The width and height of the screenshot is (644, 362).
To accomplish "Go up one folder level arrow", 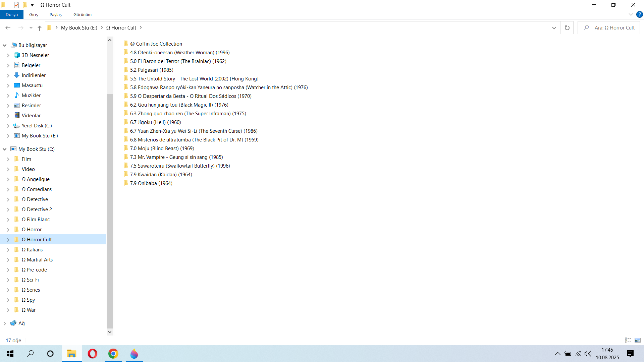I will [x=40, y=28].
